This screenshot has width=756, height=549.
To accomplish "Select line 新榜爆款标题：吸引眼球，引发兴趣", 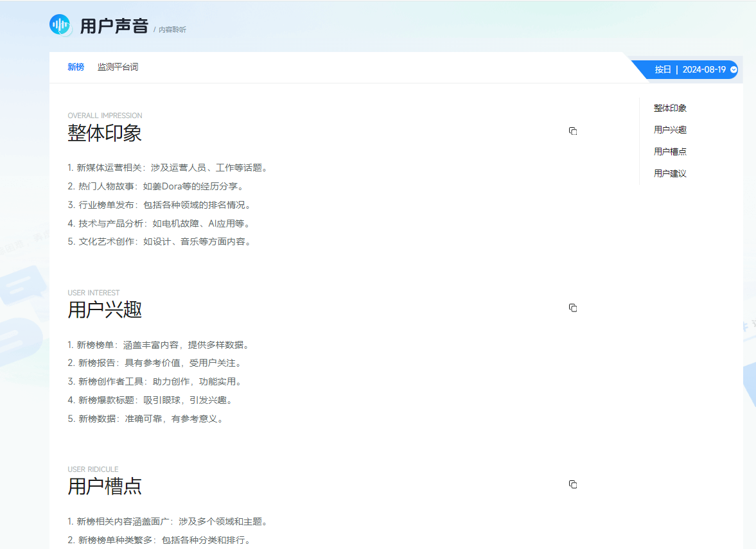I will click(151, 401).
